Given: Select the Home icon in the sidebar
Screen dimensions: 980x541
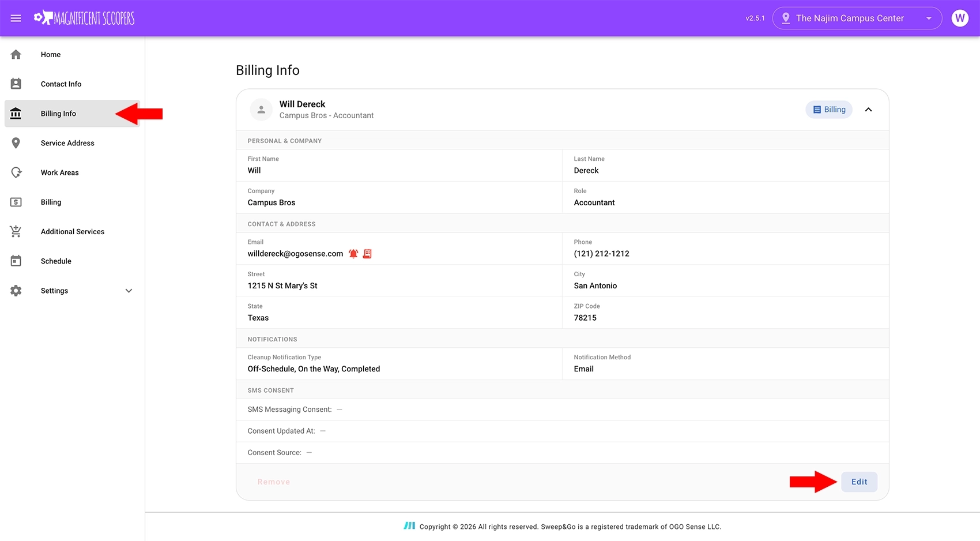Looking at the screenshot, I should pos(16,54).
